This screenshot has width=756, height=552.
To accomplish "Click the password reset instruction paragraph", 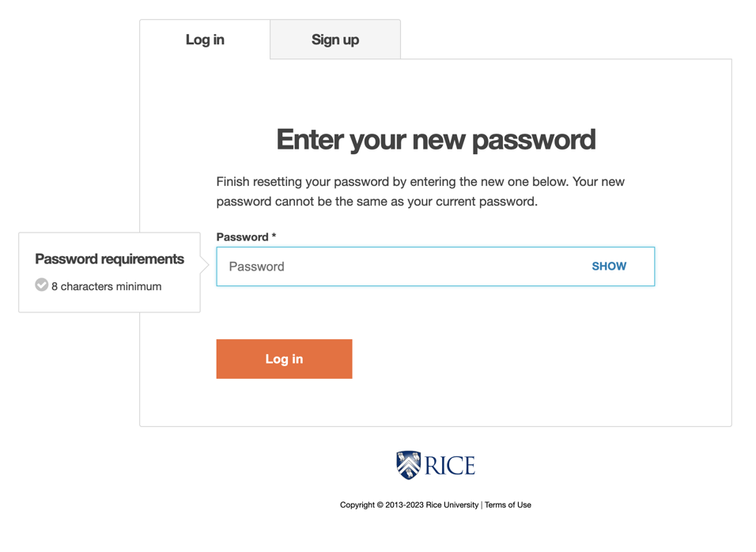I will [x=420, y=191].
